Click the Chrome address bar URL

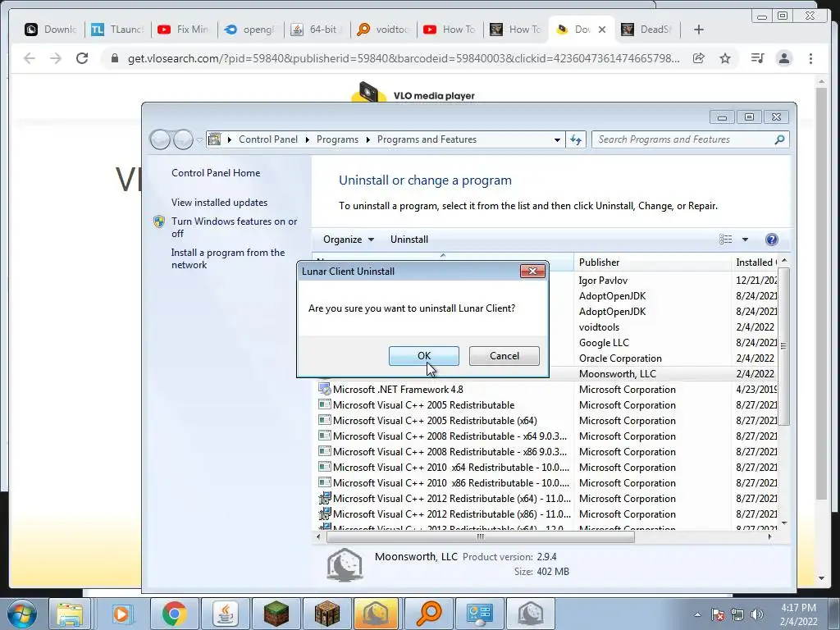pos(404,58)
